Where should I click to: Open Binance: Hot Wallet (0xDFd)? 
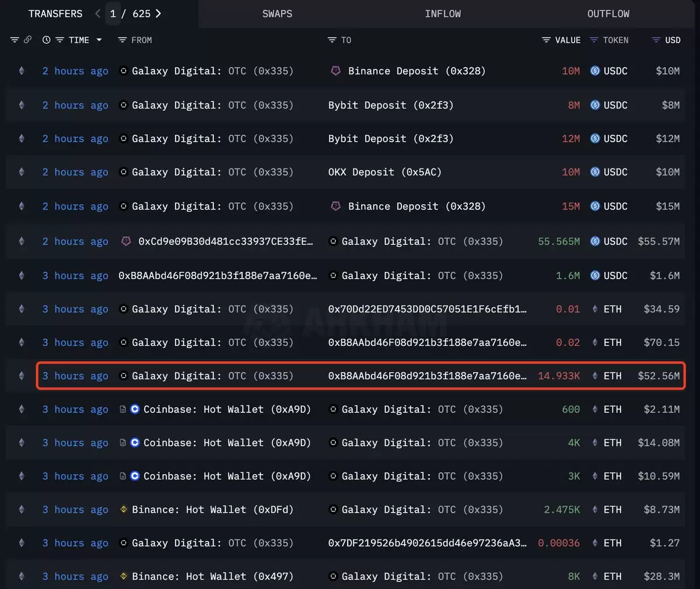pyautogui.click(x=212, y=510)
